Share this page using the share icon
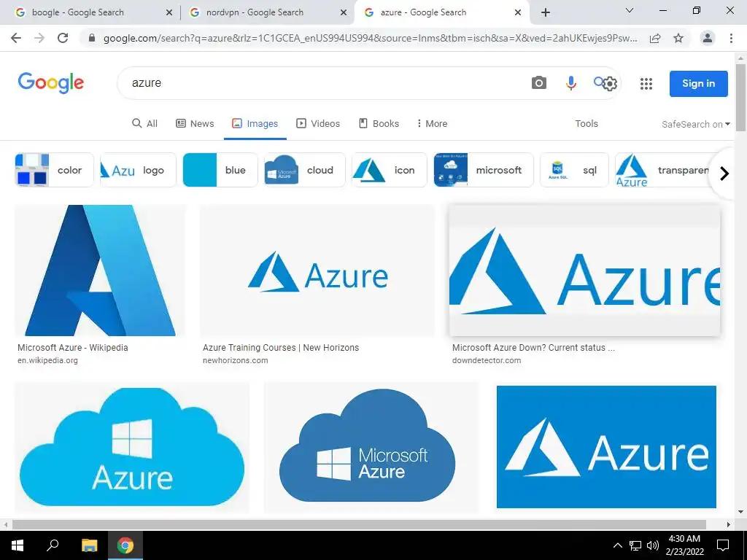 [x=655, y=38]
